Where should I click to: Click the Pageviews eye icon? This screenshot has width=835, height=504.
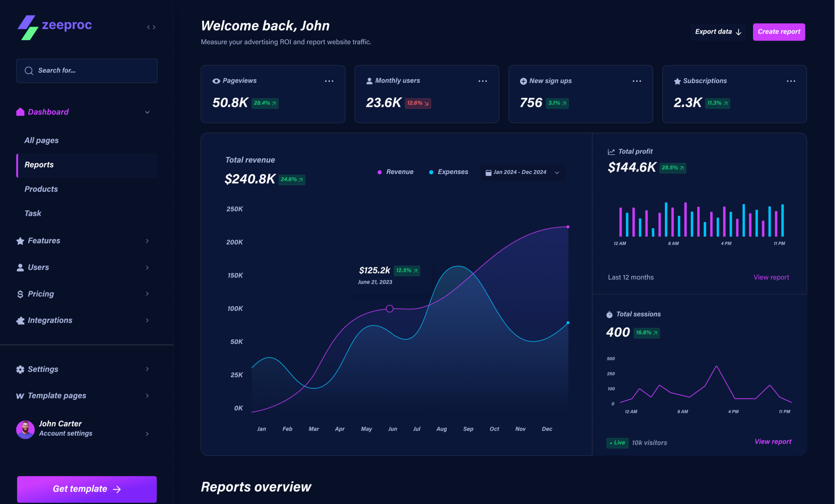tap(216, 81)
